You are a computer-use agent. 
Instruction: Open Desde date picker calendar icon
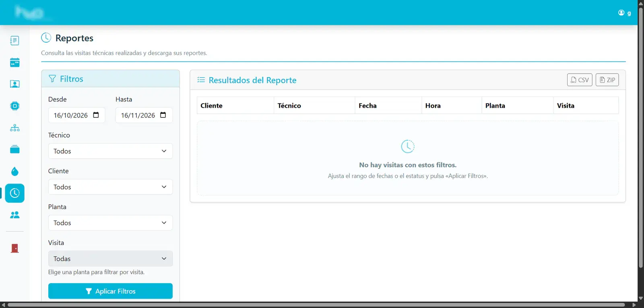point(96,115)
